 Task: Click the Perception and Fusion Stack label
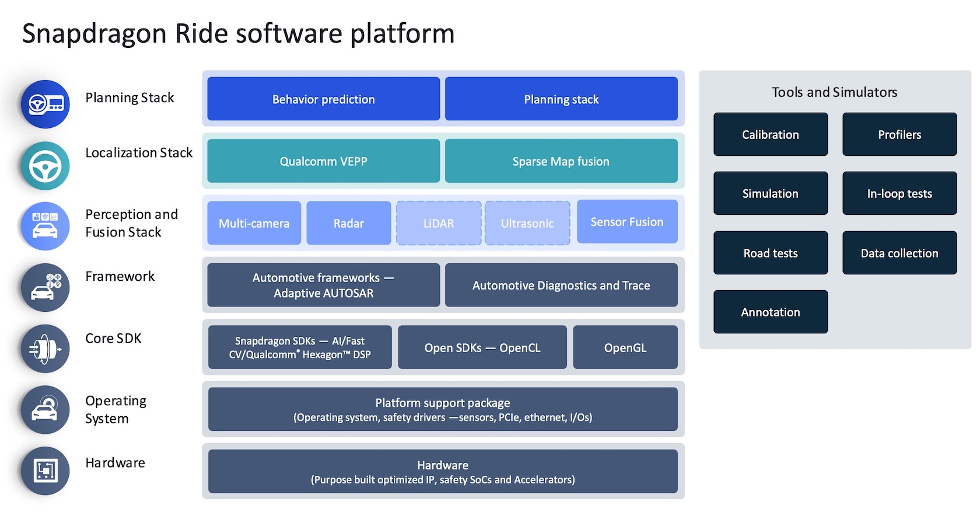[x=132, y=223]
